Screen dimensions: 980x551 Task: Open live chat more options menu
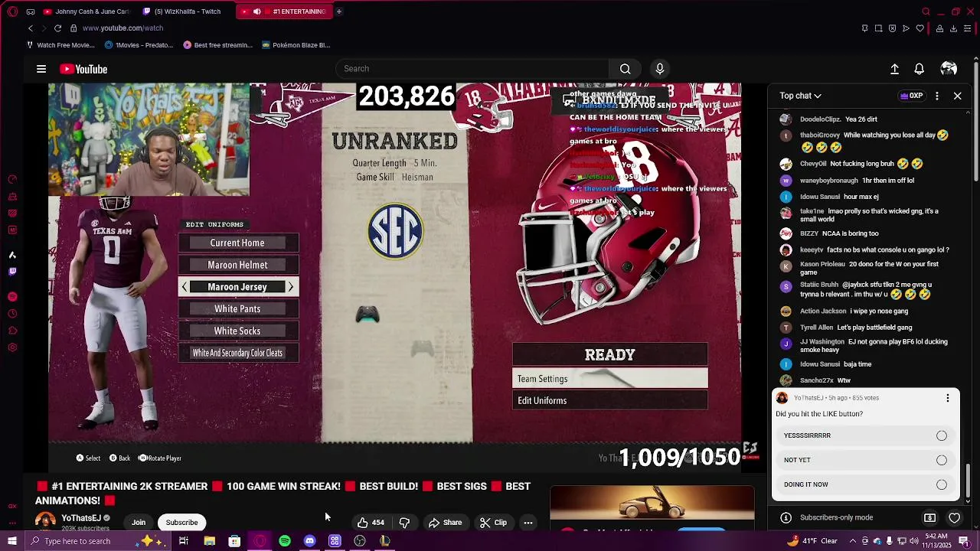[x=937, y=96]
